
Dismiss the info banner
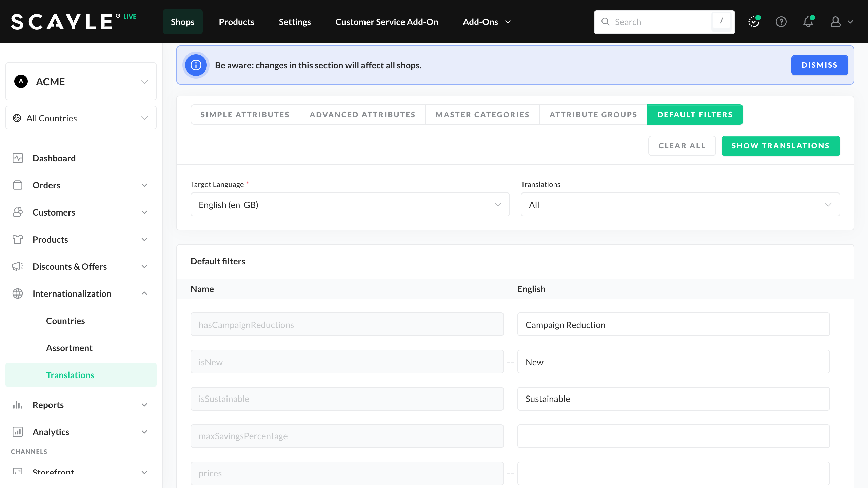pyautogui.click(x=819, y=65)
